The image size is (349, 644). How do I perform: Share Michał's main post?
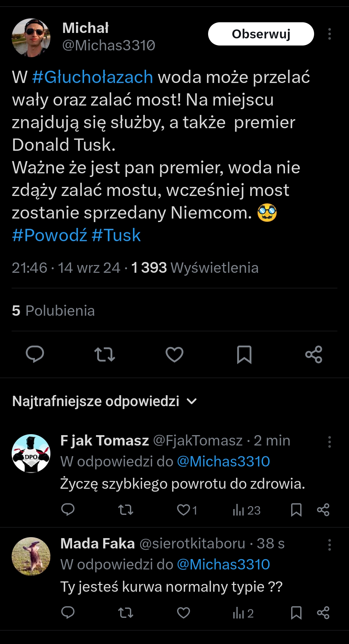[x=314, y=354]
